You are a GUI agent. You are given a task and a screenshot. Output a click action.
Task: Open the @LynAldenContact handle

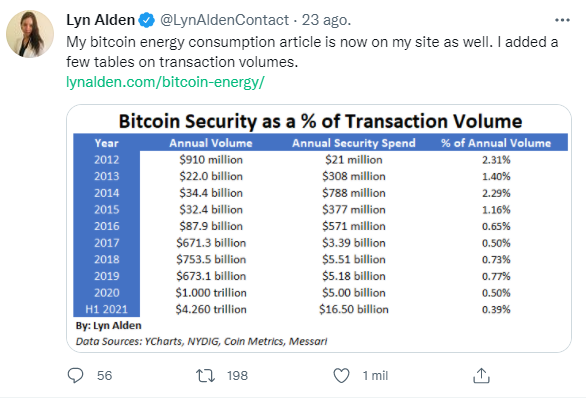click(224, 20)
